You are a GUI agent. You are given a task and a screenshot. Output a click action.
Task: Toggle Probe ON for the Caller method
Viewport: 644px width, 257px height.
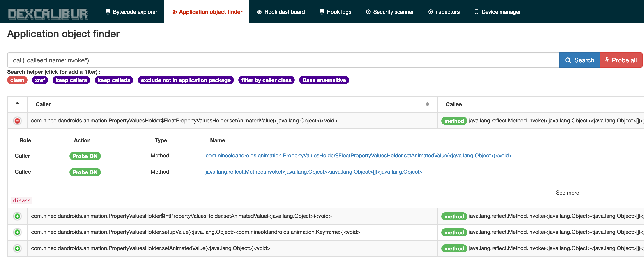click(x=85, y=156)
